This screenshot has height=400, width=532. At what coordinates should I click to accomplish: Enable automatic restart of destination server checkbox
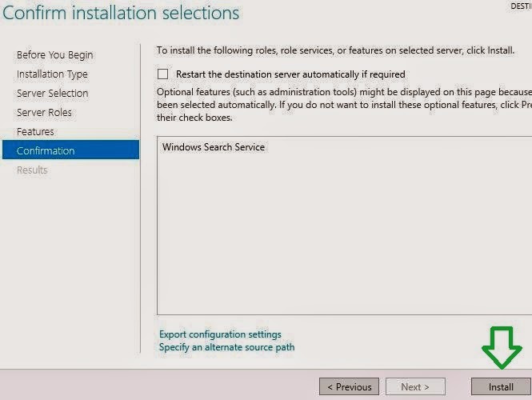(x=163, y=74)
